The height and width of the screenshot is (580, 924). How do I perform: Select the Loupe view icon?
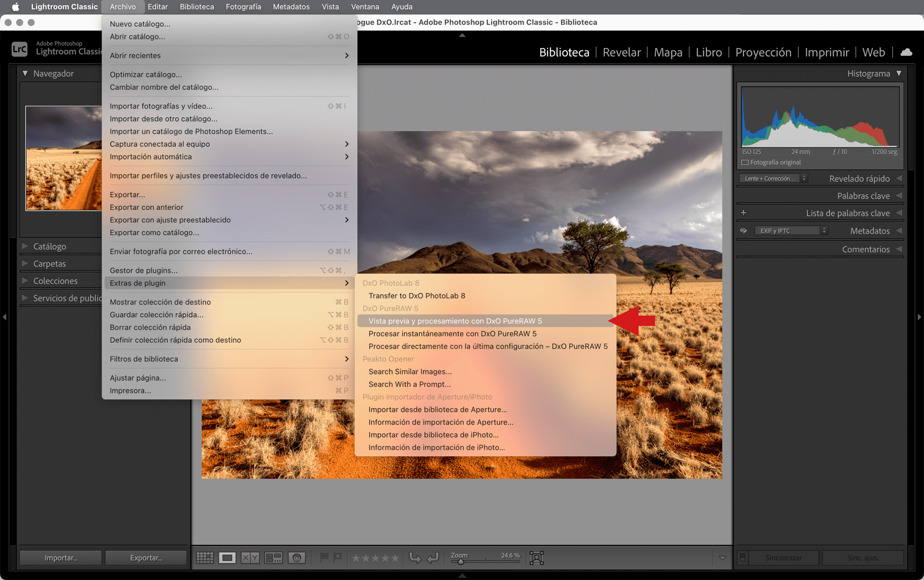[227, 557]
